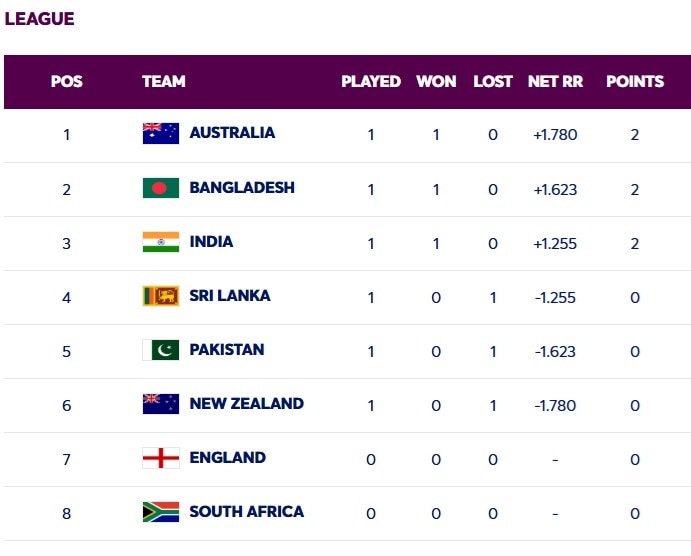
Task: Click the India flag icon
Action: (x=160, y=242)
